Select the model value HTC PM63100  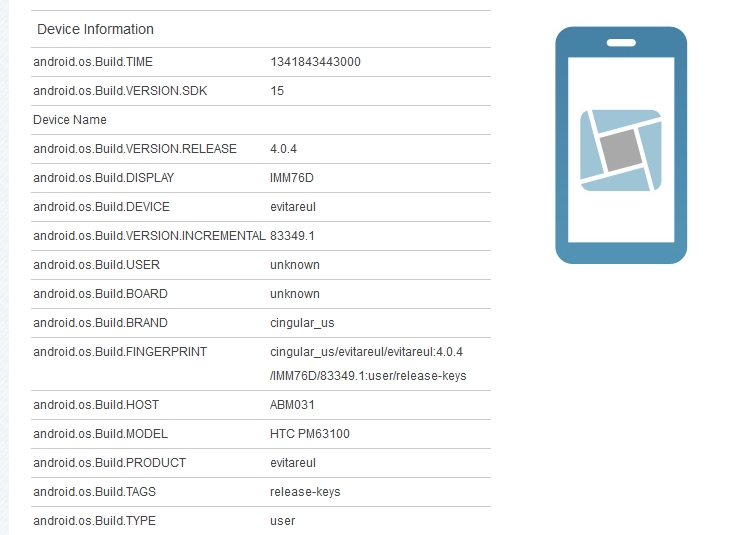tap(310, 434)
